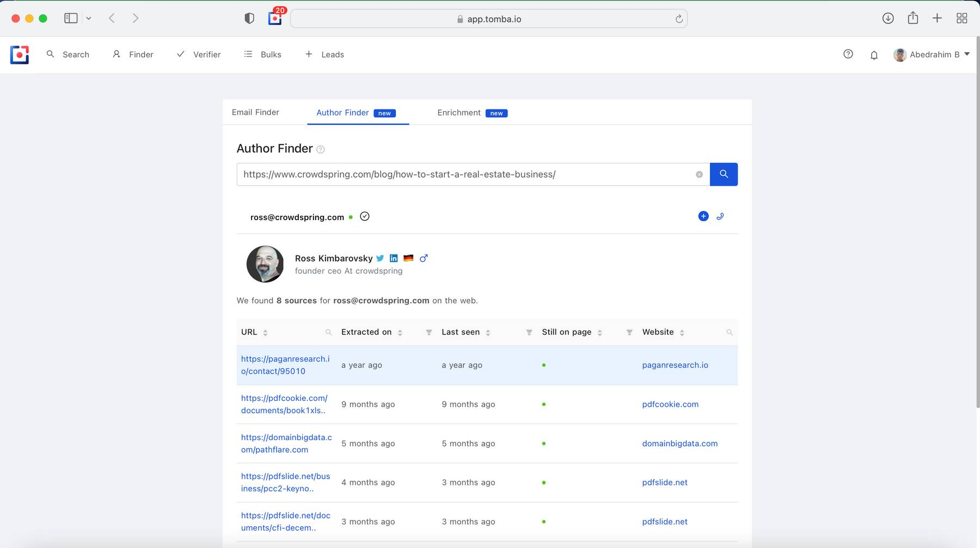The height and width of the screenshot is (548, 980).
Task: Click the Ross Kimbarovsky name text
Action: 334,258
